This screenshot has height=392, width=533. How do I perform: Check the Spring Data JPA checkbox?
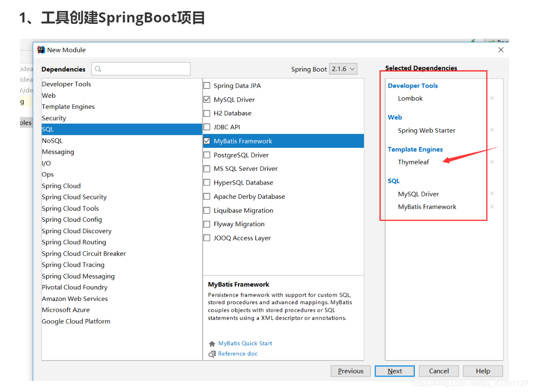coord(207,85)
